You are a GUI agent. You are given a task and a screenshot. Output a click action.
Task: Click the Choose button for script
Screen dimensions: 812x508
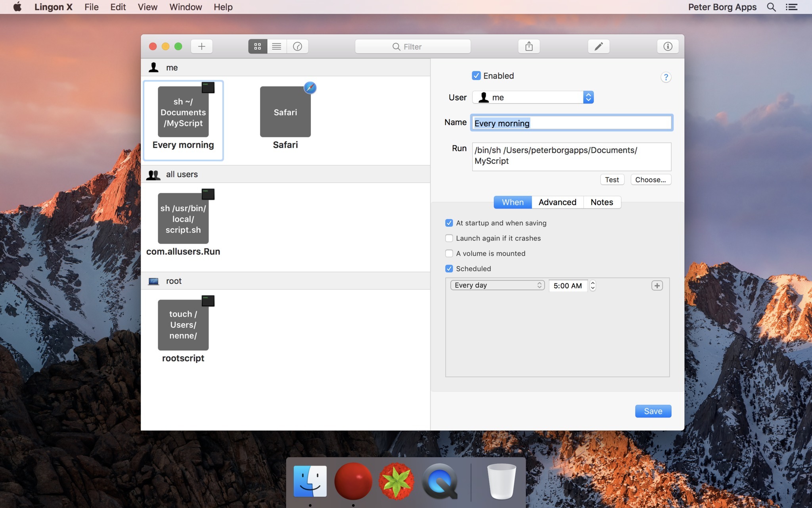pos(651,180)
